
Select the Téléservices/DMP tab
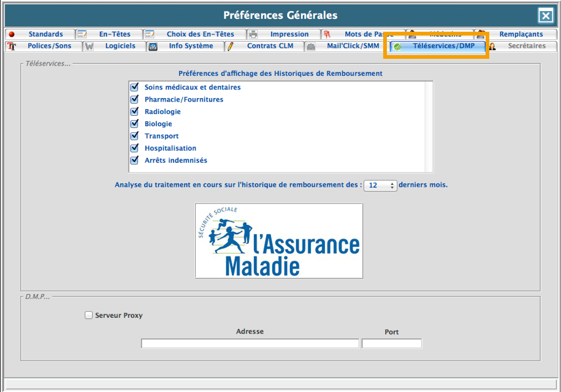coord(437,46)
